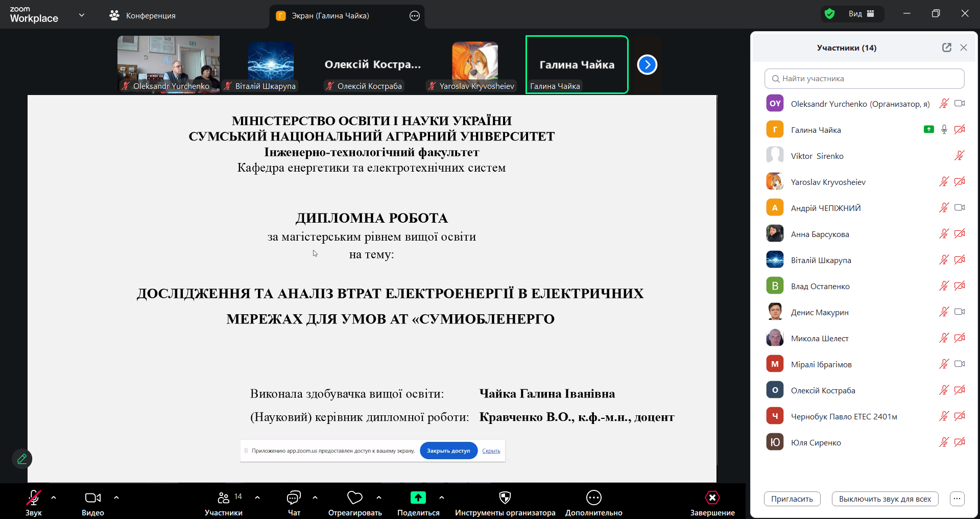Expand video options arrow next to Video
The image size is (980, 519).
116,497
